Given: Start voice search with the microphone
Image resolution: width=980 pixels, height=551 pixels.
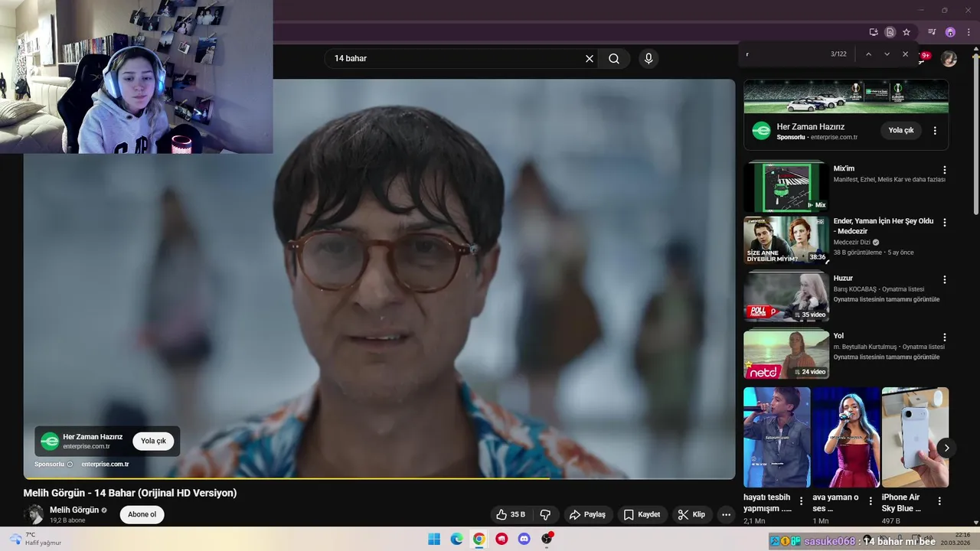Looking at the screenshot, I should pyautogui.click(x=648, y=58).
